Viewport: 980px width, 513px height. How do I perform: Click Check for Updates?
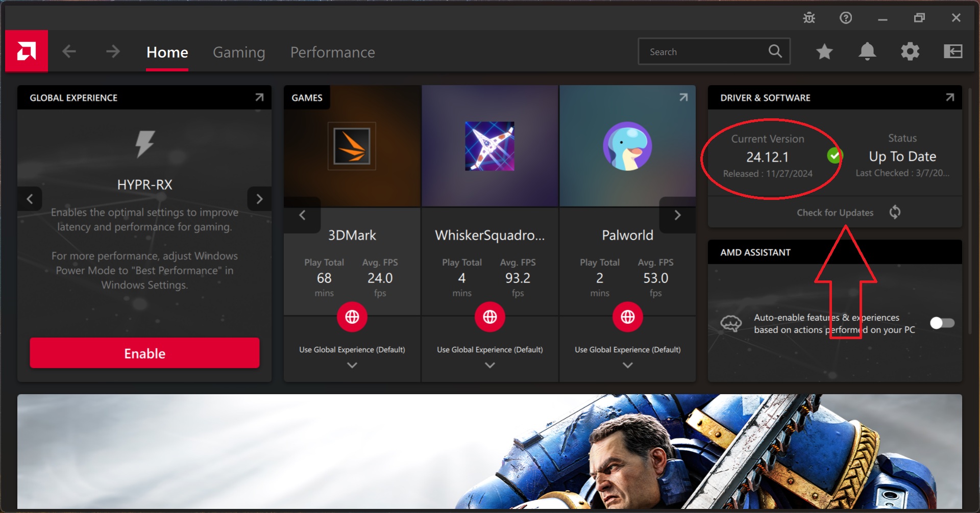[835, 213]
